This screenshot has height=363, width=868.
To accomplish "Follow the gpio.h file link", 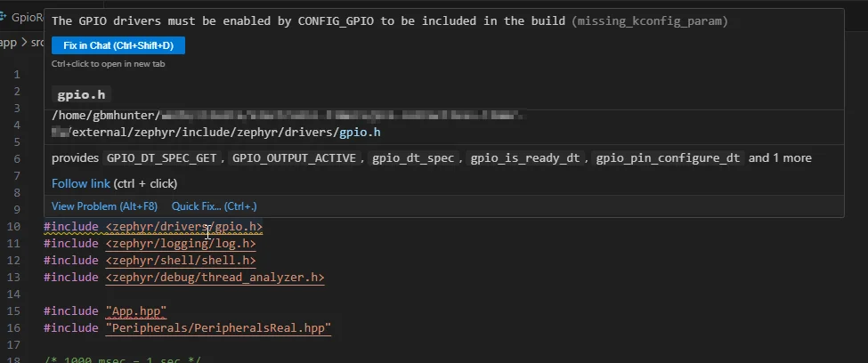I will tap(360, 133).
